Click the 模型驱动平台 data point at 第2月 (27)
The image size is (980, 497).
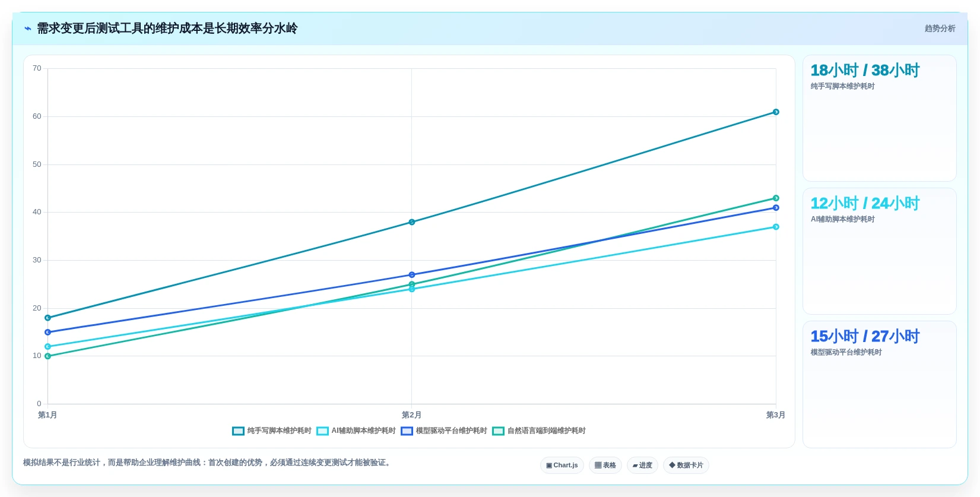point(412,275)
